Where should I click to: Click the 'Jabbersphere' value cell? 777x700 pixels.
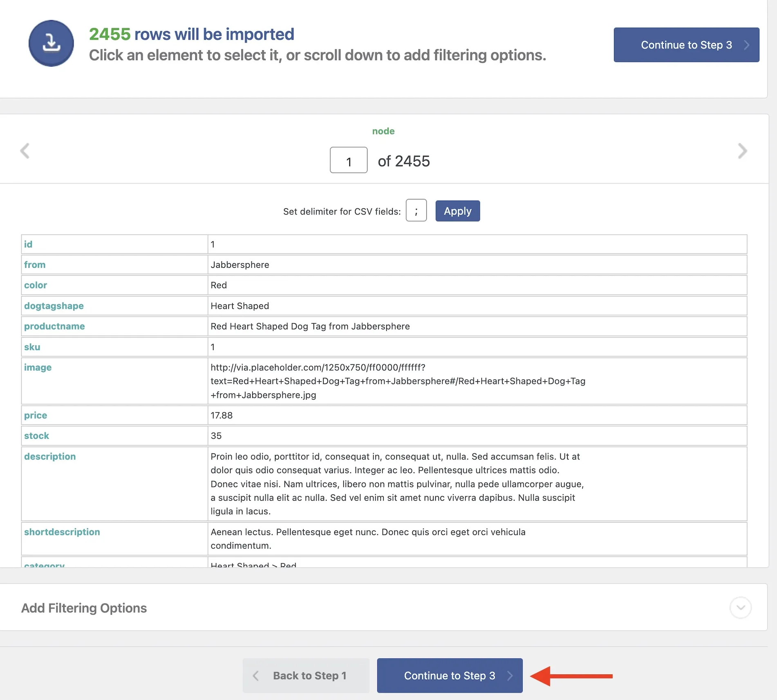477,265
